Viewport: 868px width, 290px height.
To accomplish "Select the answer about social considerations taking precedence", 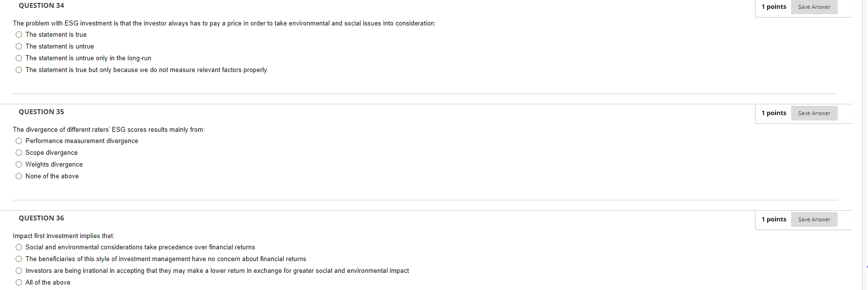I will (x=19, y=247).
